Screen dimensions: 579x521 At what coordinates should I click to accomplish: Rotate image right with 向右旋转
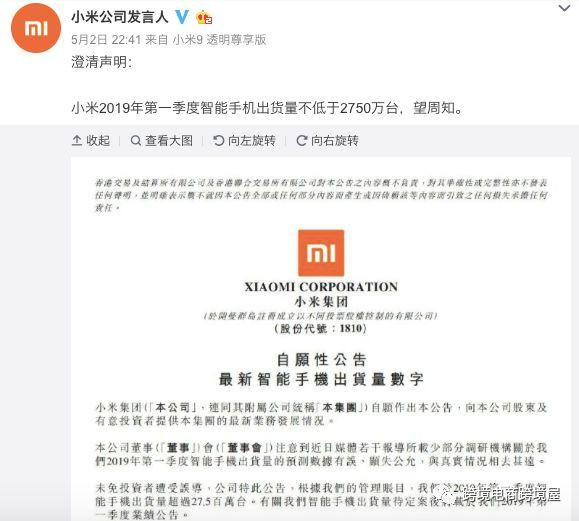[328, 141]
